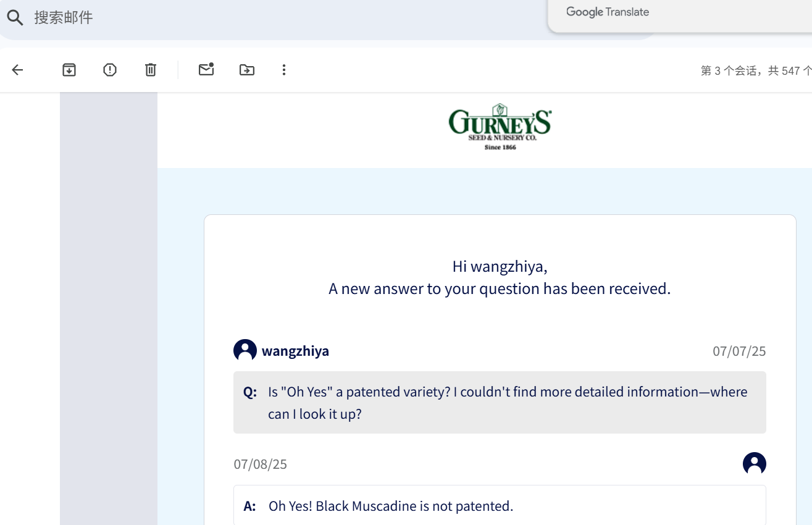This screenshot has height=525, width=812.
Task: Click wangzhiya's user avatar icon
Action: coord(245,351)
